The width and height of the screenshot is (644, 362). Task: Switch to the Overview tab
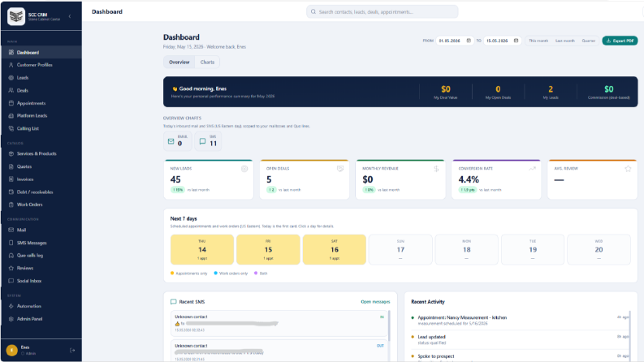[179, 62]
